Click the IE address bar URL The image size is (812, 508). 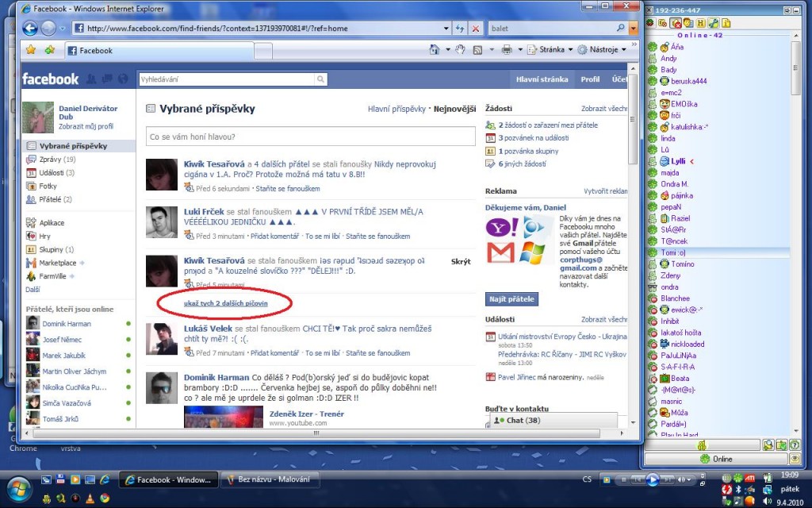tap(217, 29)
